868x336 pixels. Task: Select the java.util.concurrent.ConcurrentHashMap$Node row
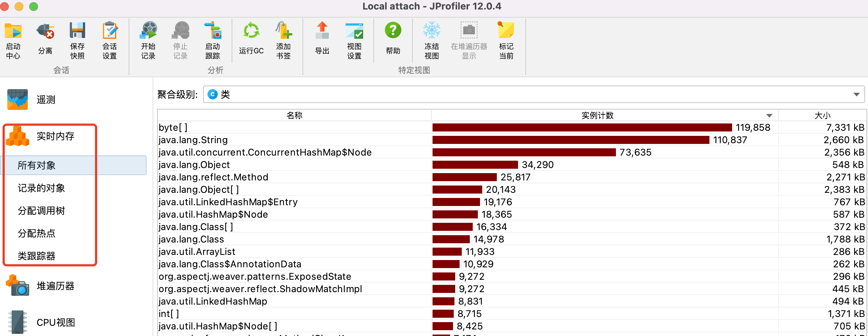pos(512,152)
